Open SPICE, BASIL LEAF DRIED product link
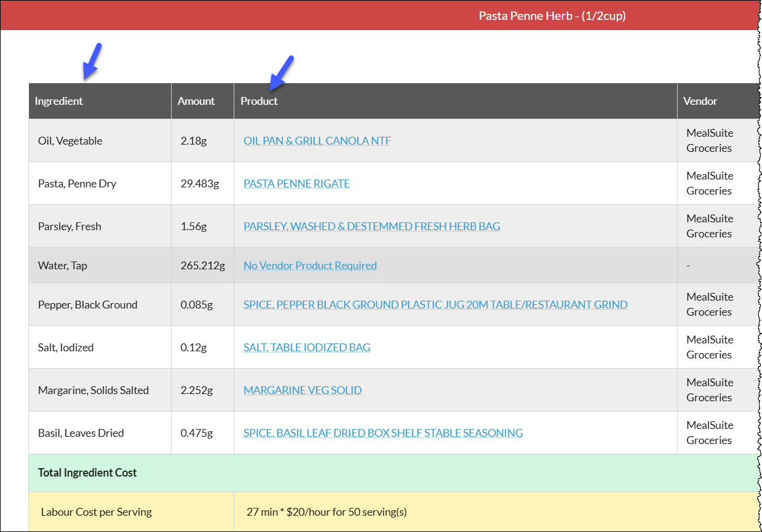Screen dimensions: 762x532 (x=383, y=433)
